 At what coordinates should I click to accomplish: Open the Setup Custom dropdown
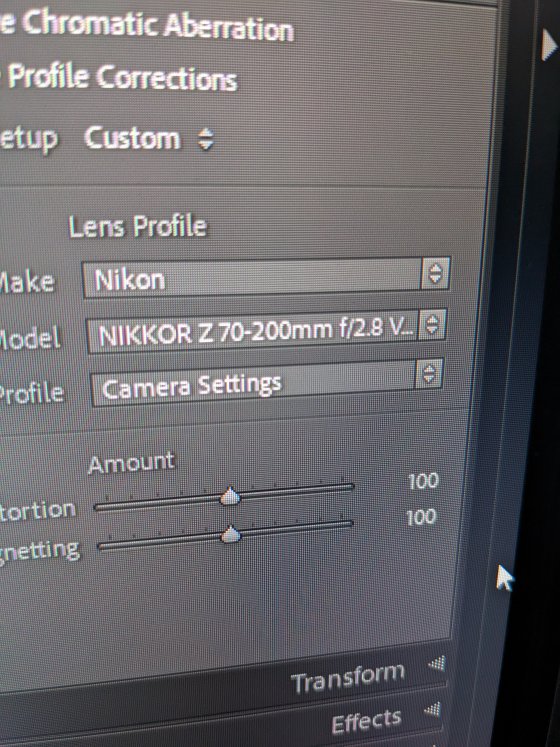point(149,139)
